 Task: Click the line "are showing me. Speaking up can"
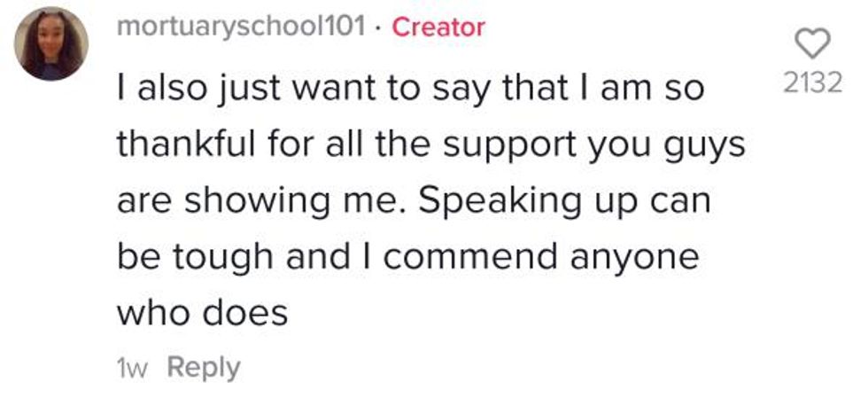(415, 200)
